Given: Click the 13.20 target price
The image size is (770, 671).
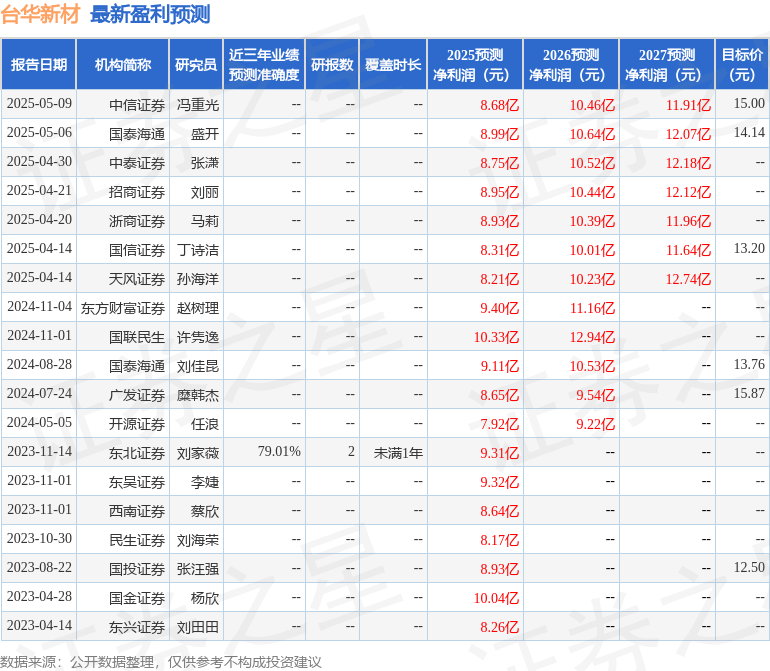Looking at the screenshot, I should (749, 249).
